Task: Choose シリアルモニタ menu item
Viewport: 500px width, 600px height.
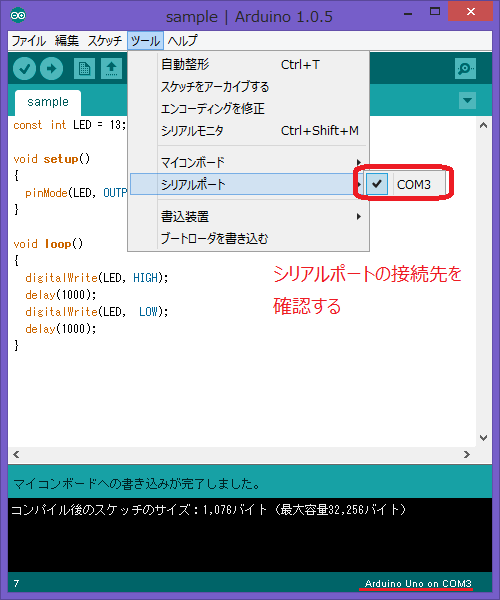Action: [x=248, y=131]
